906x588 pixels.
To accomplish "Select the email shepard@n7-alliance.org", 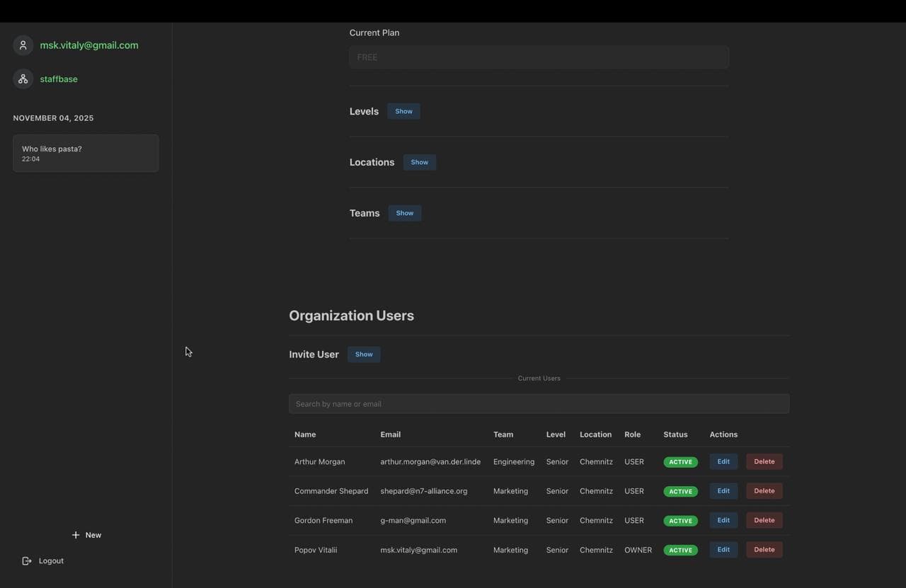I will click(x=424, y=491).
